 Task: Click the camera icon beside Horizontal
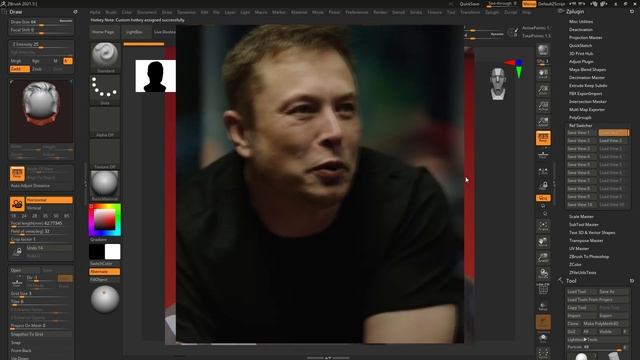[17, 204]
